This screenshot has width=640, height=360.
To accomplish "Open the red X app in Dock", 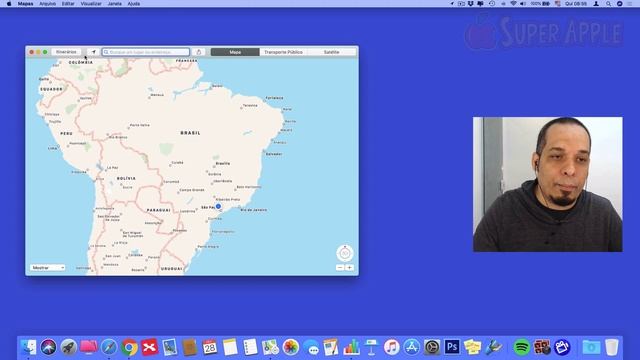I will pos(149,347).
